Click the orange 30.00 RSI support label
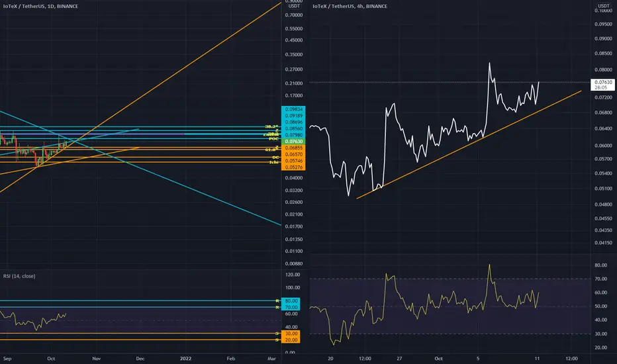 (291, 334)
